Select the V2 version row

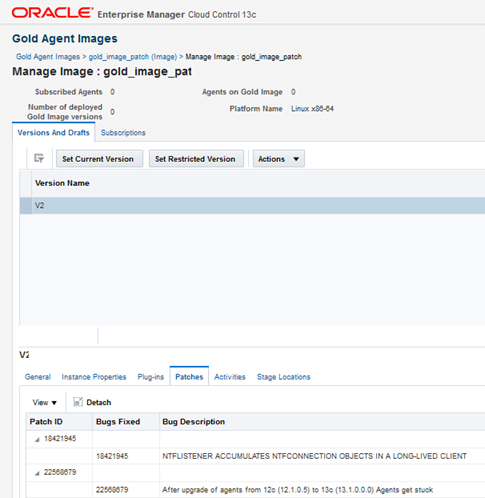(252, 205)
